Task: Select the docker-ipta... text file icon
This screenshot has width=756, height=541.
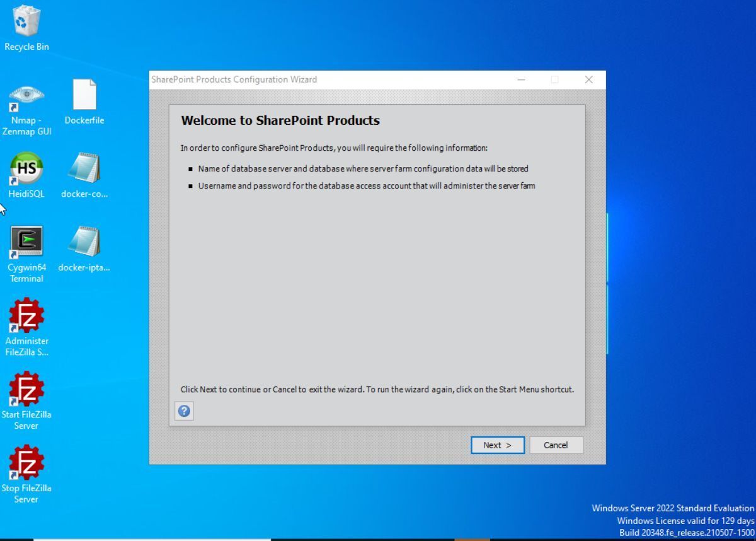Action: click(84, 249)
